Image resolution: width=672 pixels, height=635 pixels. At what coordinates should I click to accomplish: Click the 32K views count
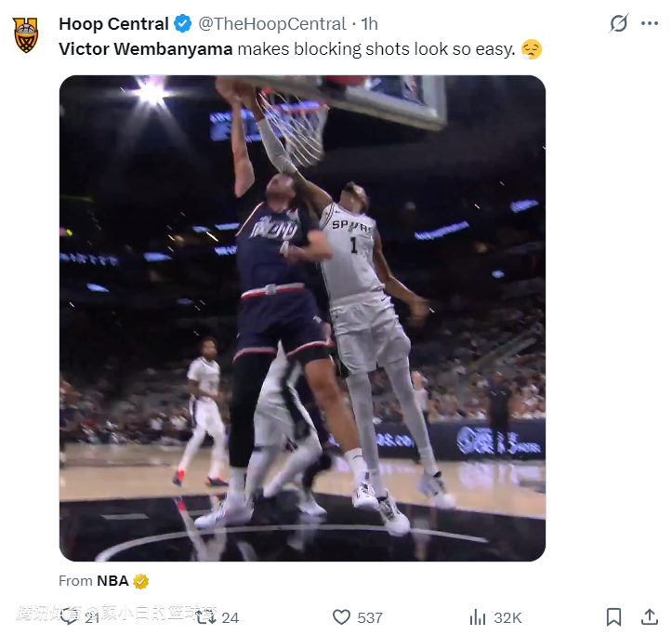pyautogui.click(x=507, y=617)
